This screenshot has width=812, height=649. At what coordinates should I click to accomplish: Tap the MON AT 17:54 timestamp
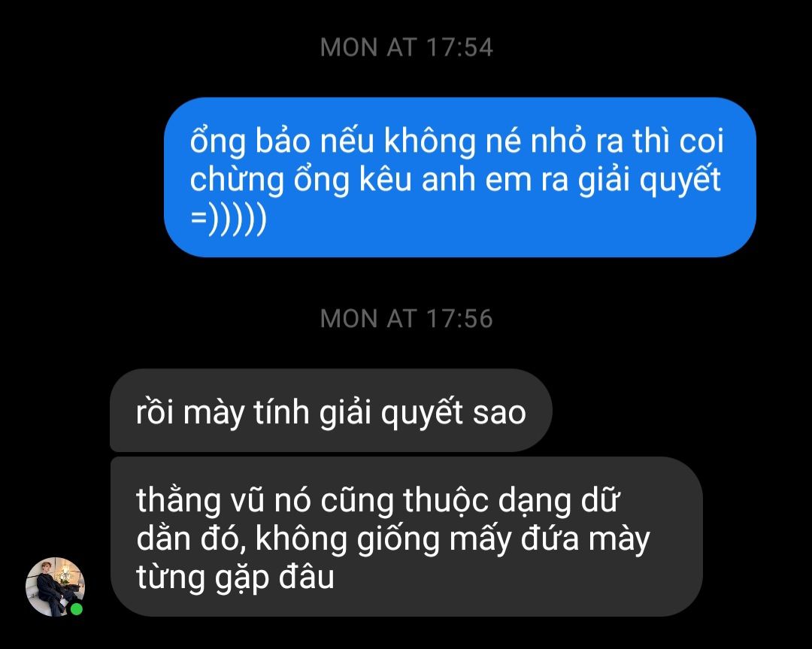[x=407, y=47]
